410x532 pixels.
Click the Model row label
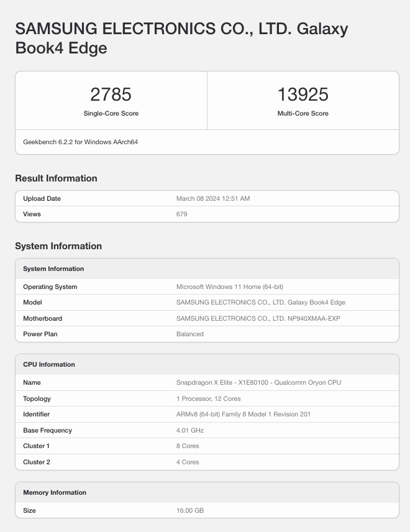pos(32,302)
